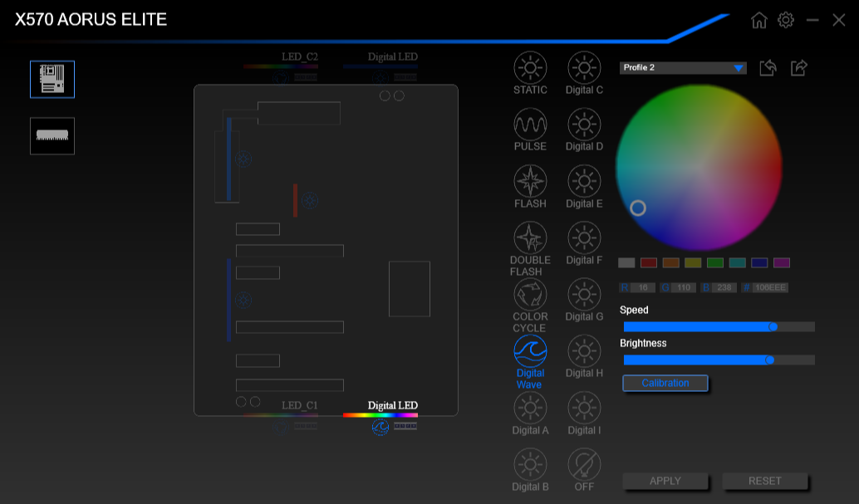Turn lighting OFF with the OFF icon
The width and height of the screenshot is (859, 504).
click(584, 470)
